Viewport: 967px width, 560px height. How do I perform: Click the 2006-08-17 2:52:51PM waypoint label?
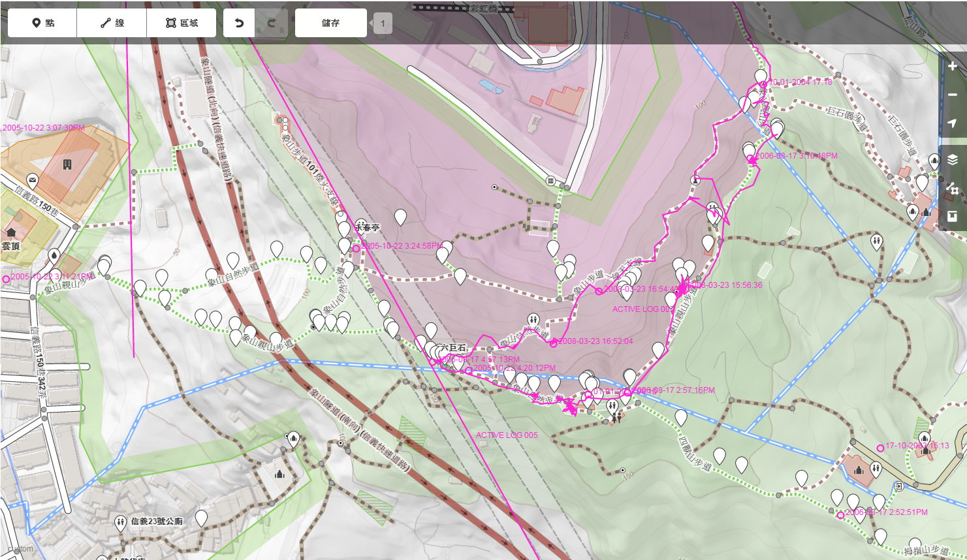(x=886, y=512)
